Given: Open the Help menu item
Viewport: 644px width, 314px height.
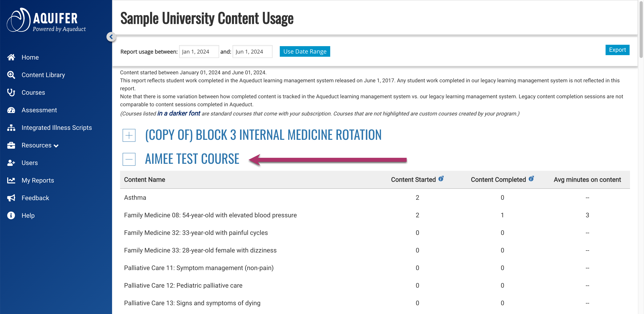Looking at the screenshot, I should [28, 215].
